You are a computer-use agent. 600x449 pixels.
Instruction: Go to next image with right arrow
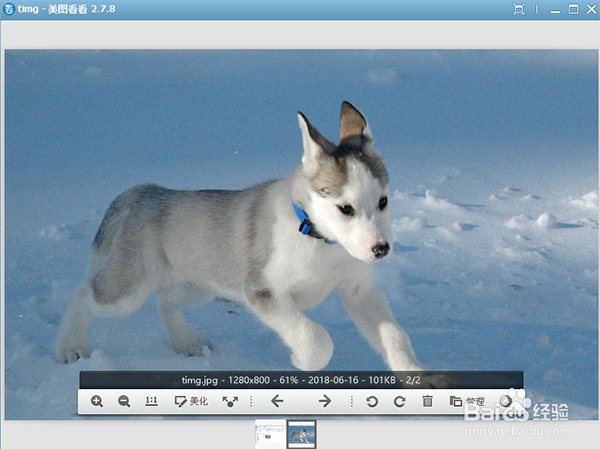tap(325, 401)
